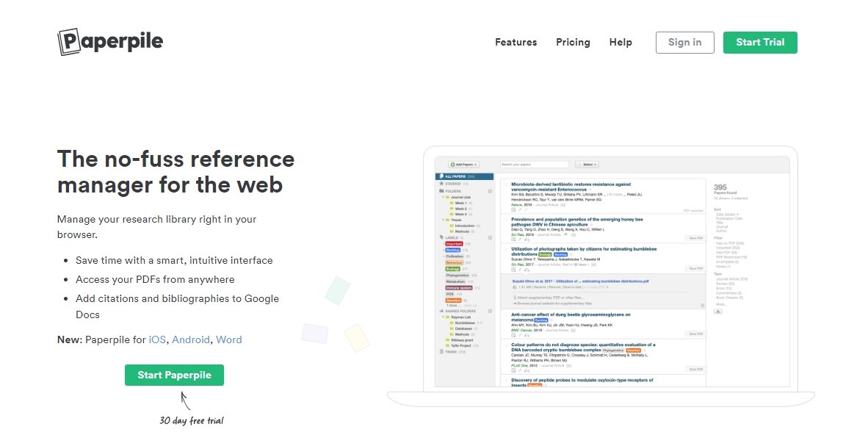Tick the checkbox for the Microbiota-derived lantibiotic paper
The width and height of the screenshot is (868, 435).
point(506,184)
